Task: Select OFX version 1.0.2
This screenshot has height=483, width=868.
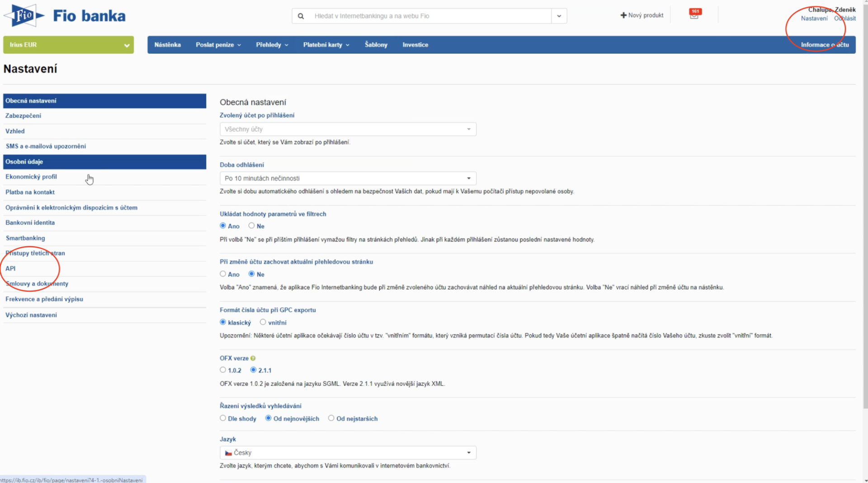Action: pyautogui.click(x=223, y=370)
